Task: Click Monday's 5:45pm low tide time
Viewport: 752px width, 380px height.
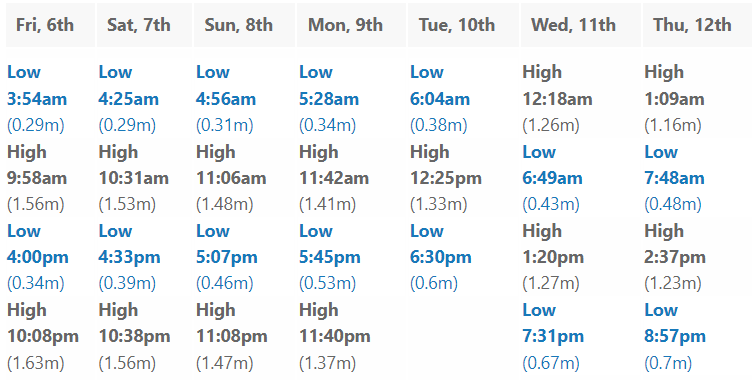Action: pyautogui.click(x=329, y=257)
